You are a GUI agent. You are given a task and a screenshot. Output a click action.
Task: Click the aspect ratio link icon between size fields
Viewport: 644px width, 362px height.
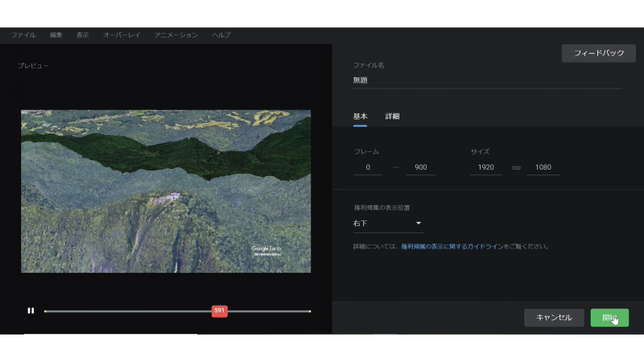(516, 168)
